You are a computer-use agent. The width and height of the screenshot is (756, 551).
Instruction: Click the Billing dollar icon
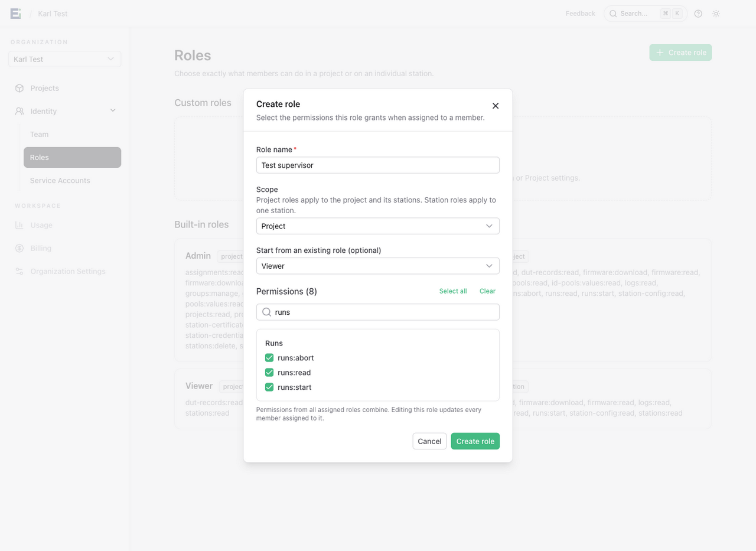tap(19, 248)
